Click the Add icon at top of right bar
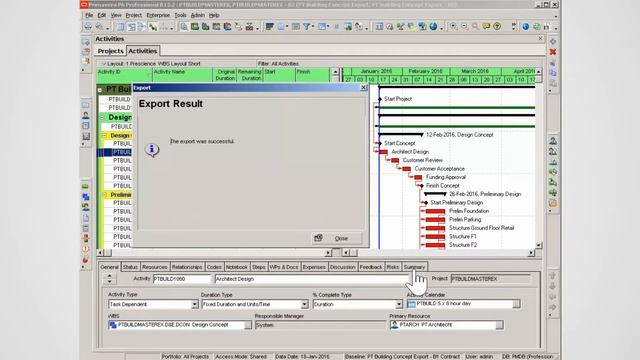 [x=553, y=41]
